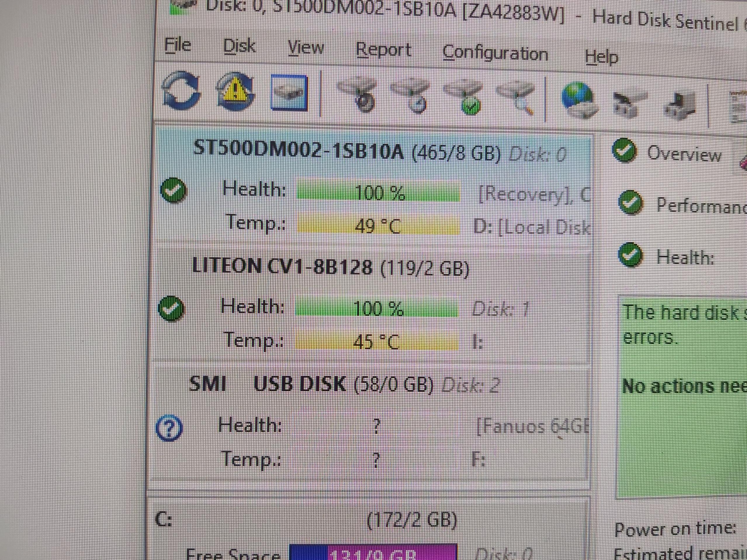Select the LITEON CV1-8B128 disk entry
Viewport: 747px width, 560px height.
(x=282, y=267)
